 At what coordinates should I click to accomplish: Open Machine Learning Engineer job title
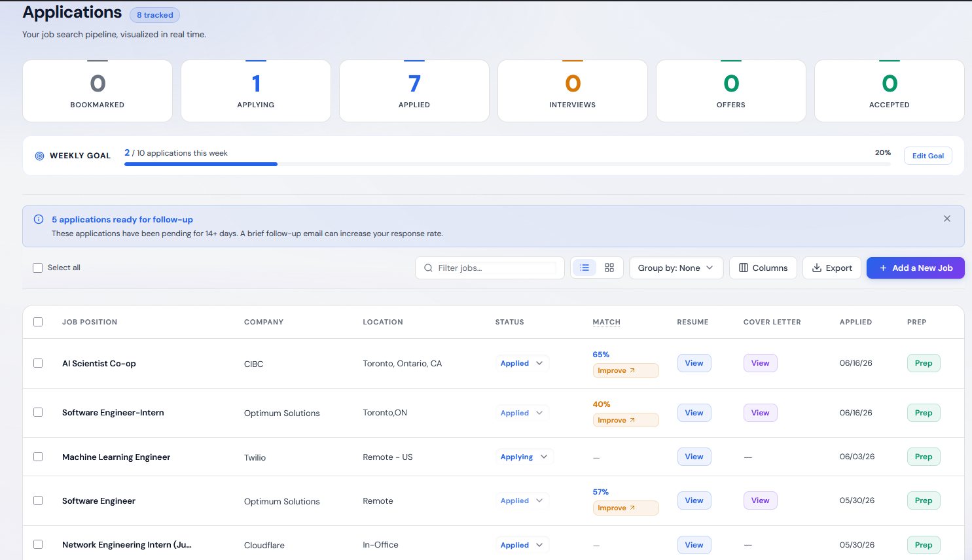pyautogui.click(x=116, y=457)
